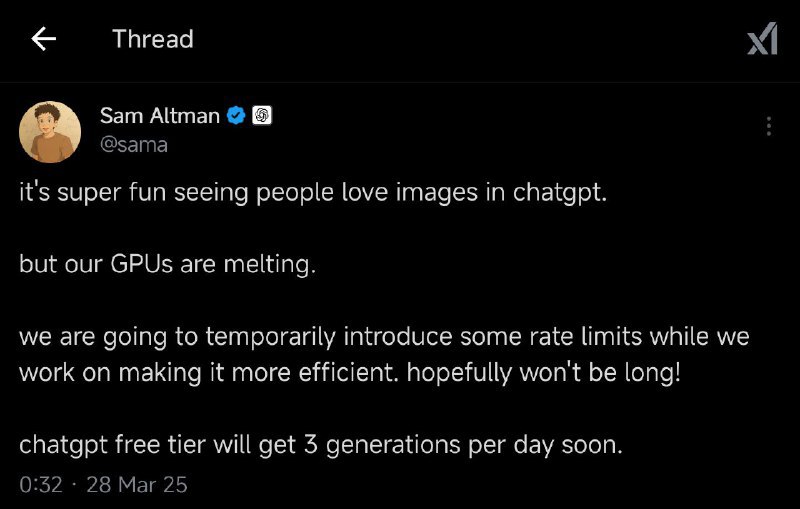Click the 28 Mar 25 post date
Viewport: 800px width, 509px height.
coord(137,485)
